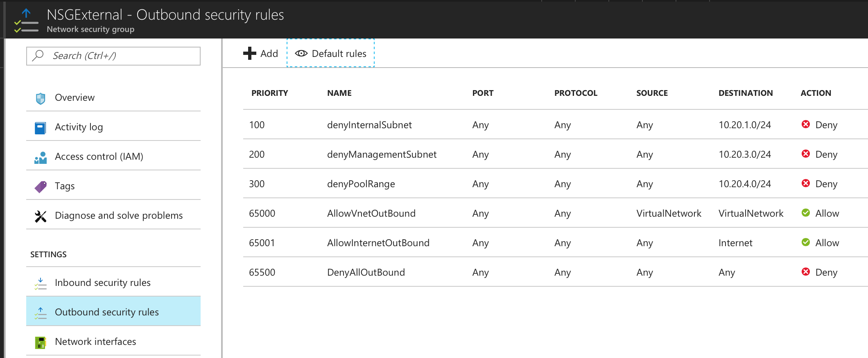Toggle Default rules visibility eye
The image size is (868, 358).
(301, 53)
